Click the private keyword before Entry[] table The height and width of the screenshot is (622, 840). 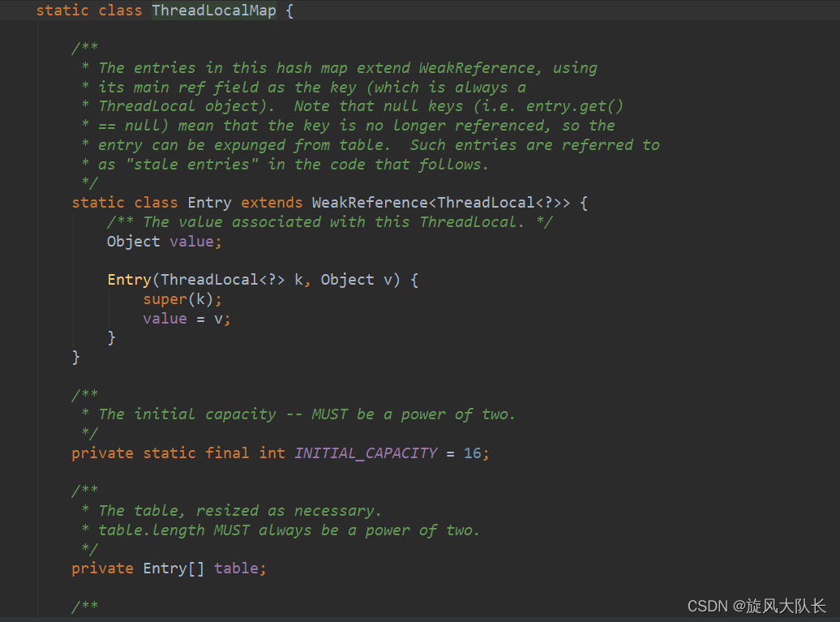tap(102, 568)
